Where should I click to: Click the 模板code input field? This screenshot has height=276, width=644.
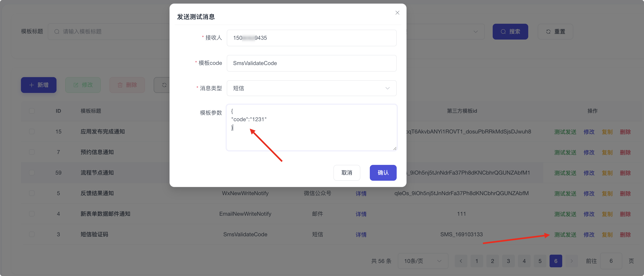312,63
